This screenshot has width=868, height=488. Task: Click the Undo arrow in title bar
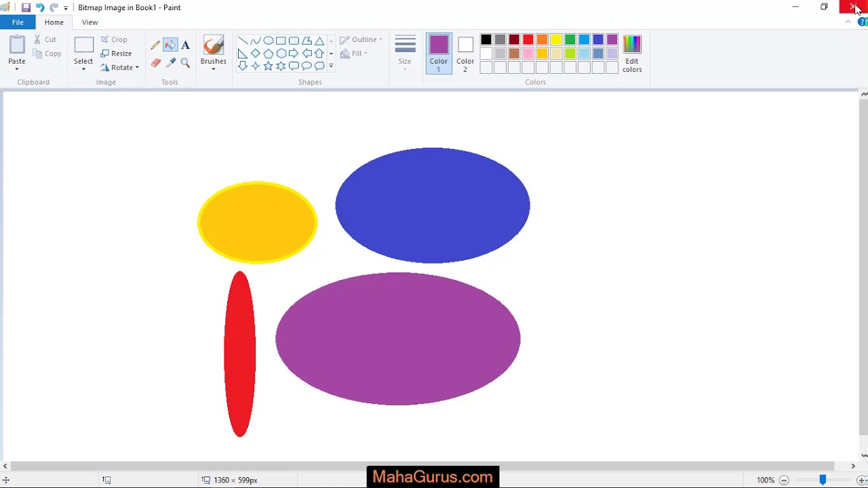click(x=40, y=7)
